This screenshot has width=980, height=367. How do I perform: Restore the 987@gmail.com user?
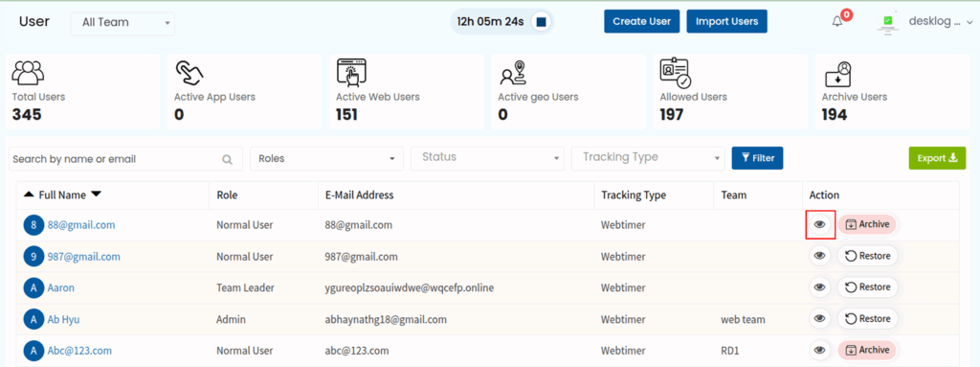click(x=867, y=256)
